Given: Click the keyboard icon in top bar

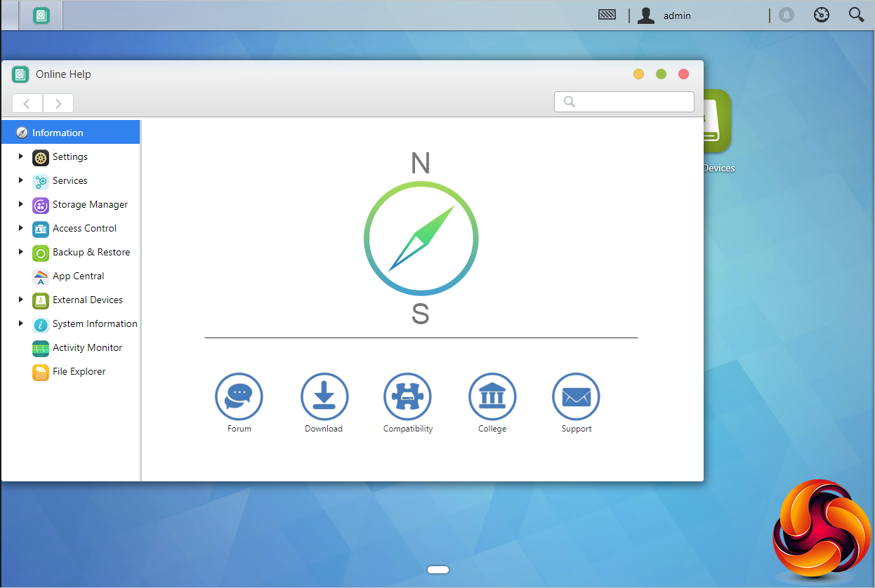Looking at the screenshot, I should tap(607, 14).
